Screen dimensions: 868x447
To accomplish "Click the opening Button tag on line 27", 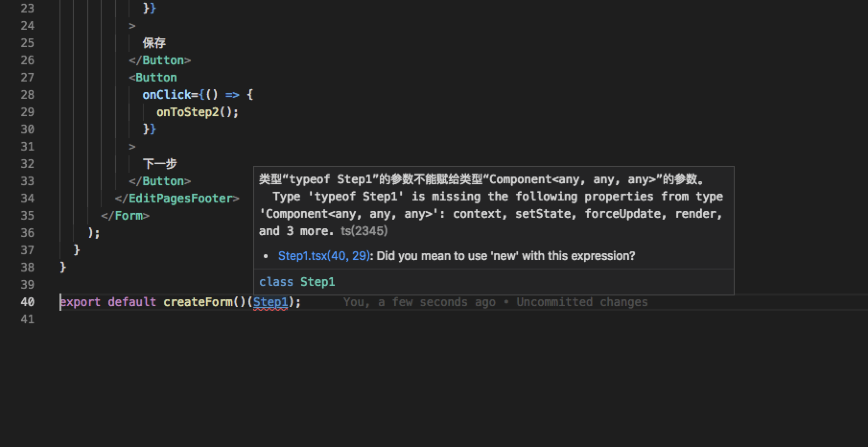I will point(154,77).
